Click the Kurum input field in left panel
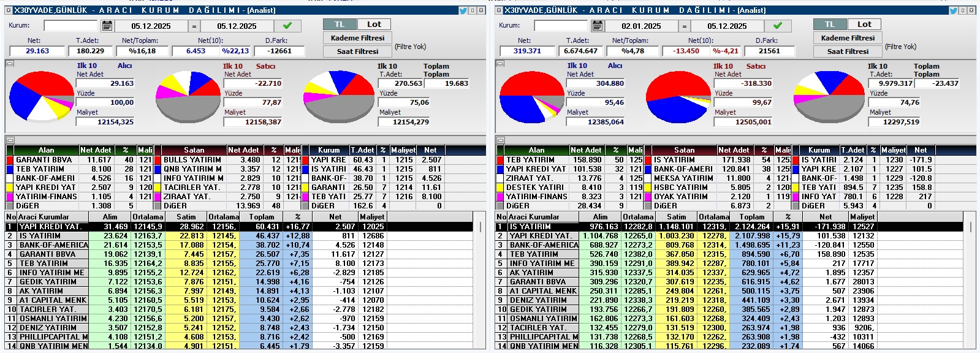This screenshot has height=353, width=980. coord(70,26)
